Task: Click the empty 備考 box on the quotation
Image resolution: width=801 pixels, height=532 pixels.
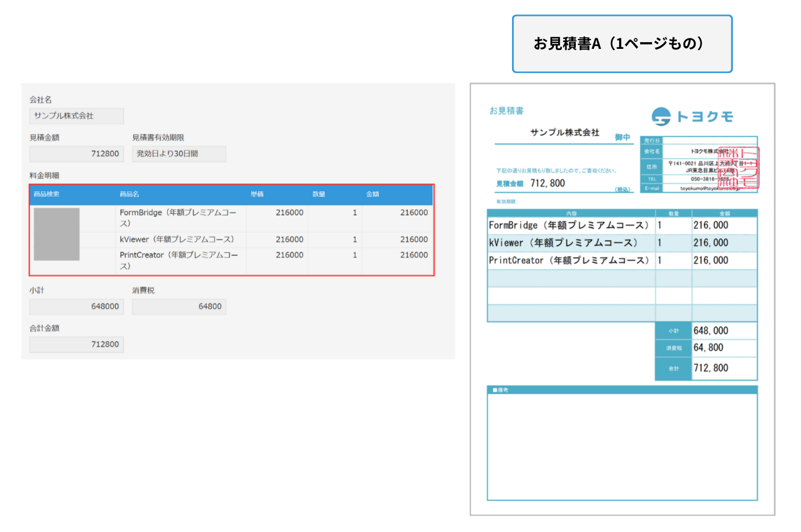Action: [x=622, y=447]
